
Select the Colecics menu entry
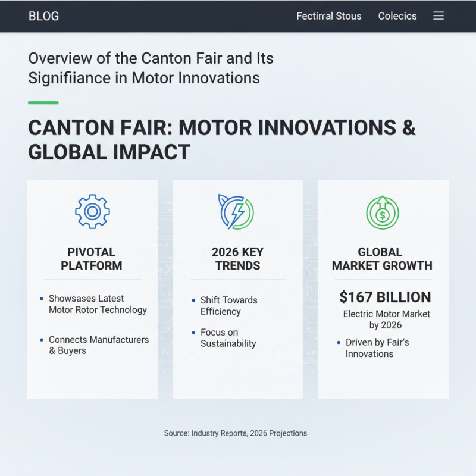tap(397, 16)
